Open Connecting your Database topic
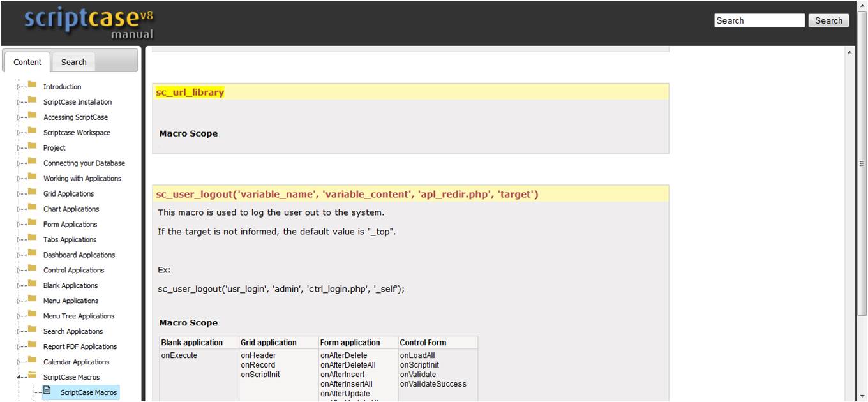The image size is (868, 402). click(84, 163)
